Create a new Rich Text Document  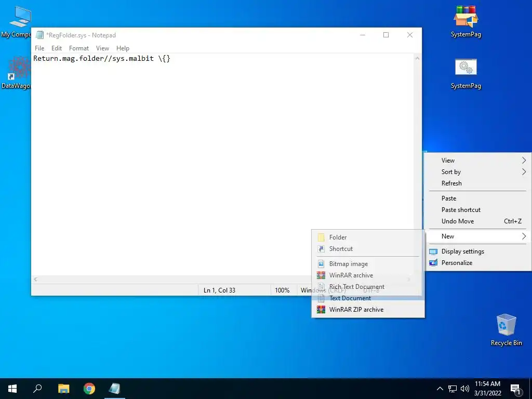(x=368, y=287)
